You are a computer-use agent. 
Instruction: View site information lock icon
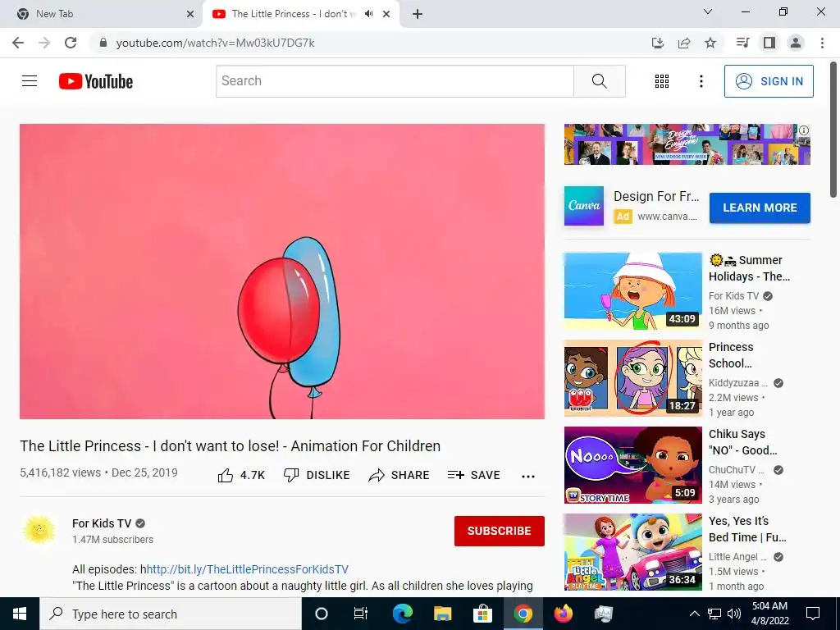tap(103, 43)
